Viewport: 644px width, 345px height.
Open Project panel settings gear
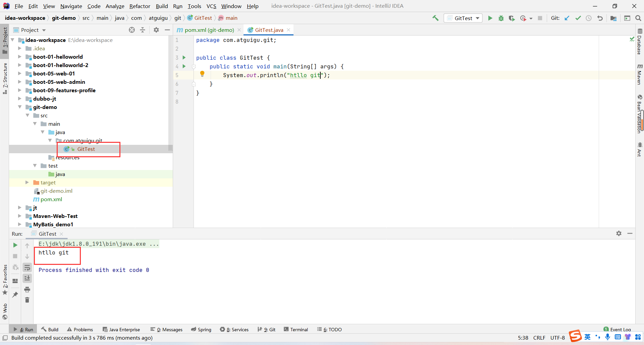[156, 30]
